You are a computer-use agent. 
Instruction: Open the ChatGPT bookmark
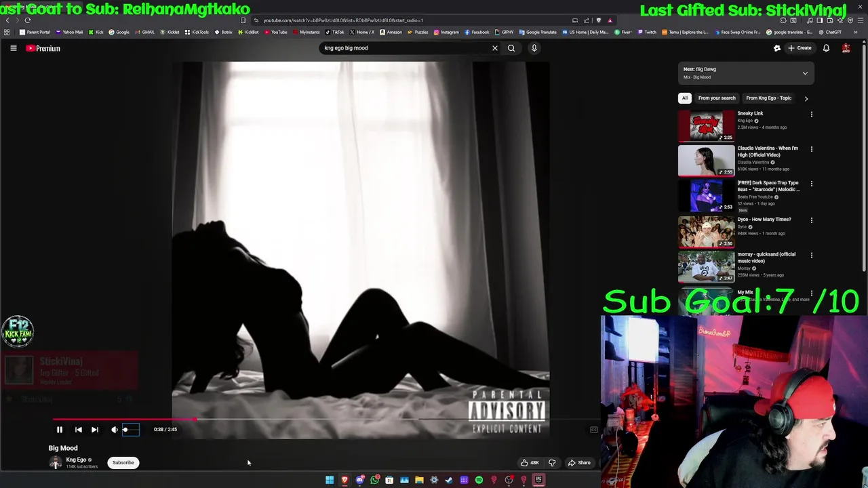pos(829,32)
